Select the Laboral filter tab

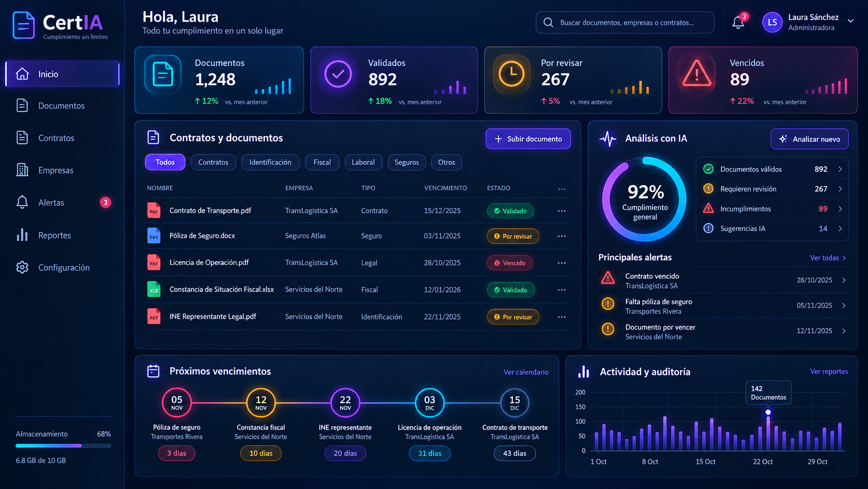[x=363, y=162]
